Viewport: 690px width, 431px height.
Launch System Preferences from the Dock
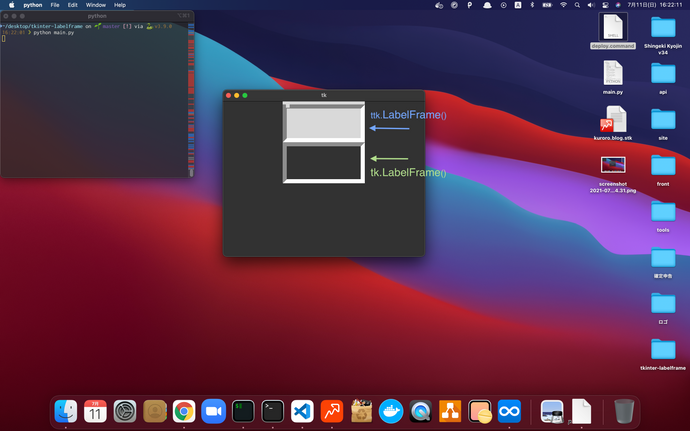click(x=125, y=412)
